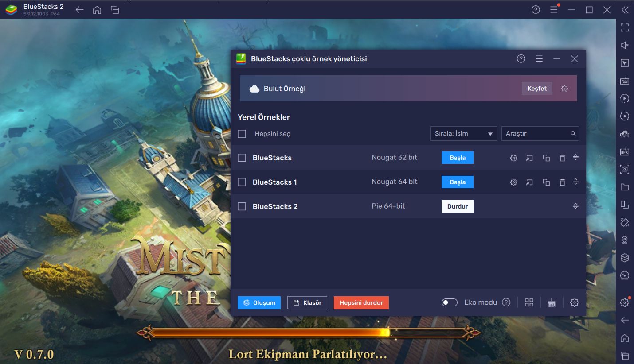Click reorder handle on BlueStacks 1 row
This screenshot has width=634, height=364.
(x=575, y=182)
